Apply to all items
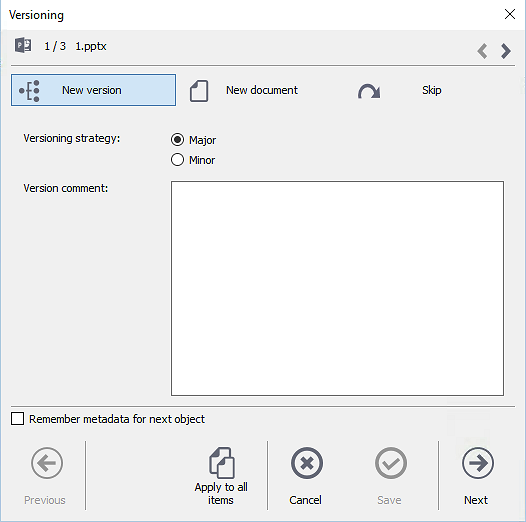526x522 pixels. (221, 476)
